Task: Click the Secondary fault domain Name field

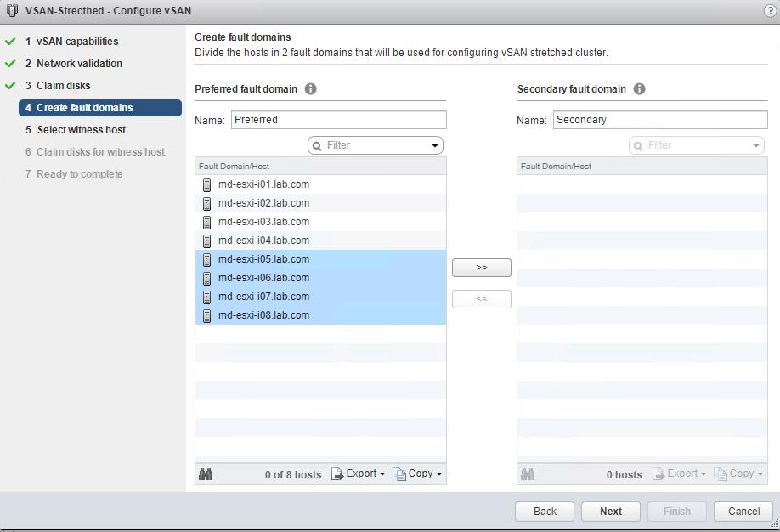Action: (660, 120)
